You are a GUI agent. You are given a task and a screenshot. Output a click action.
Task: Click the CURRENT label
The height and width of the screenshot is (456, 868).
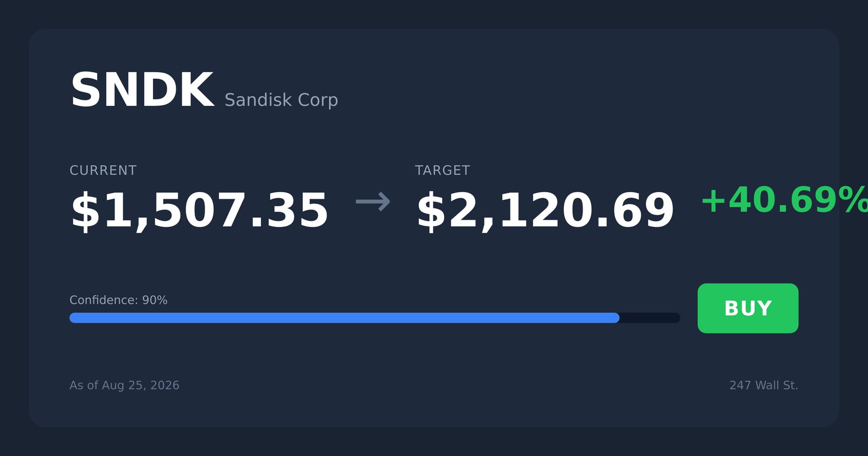pos(103,170)
